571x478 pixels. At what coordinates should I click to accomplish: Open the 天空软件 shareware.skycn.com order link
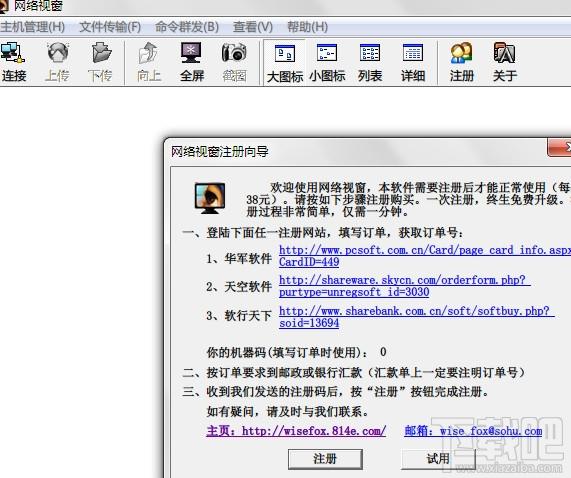click(x=405, y=286)
